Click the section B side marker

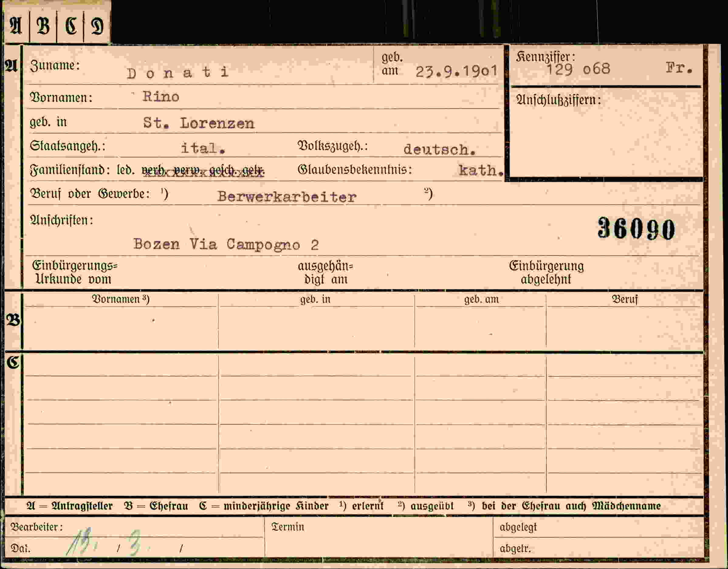point(13,320)
